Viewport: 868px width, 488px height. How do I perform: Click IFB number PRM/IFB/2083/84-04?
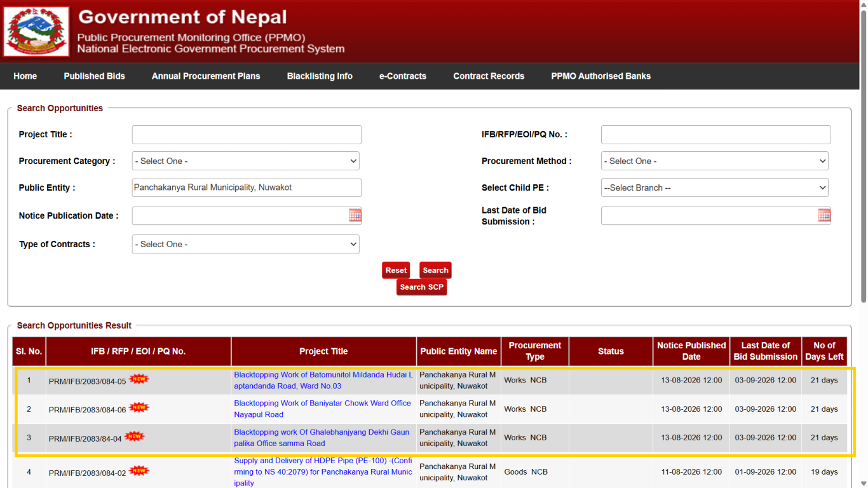(x=85, y=438)
